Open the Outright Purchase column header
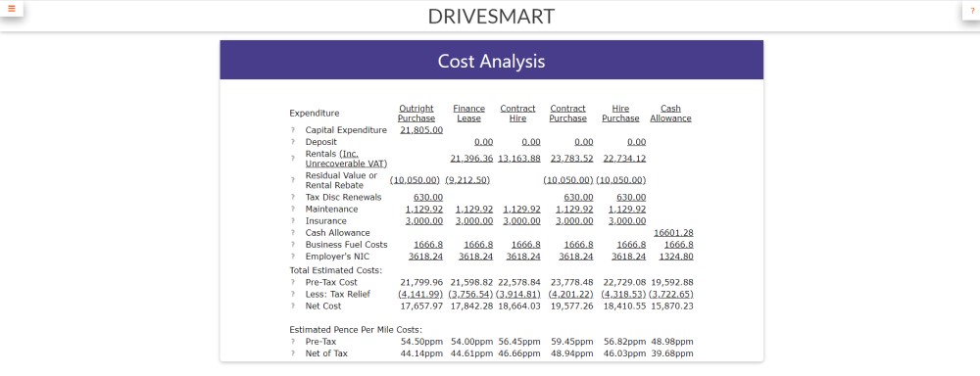This screenshot has width=980, height=376. point(416,113)
